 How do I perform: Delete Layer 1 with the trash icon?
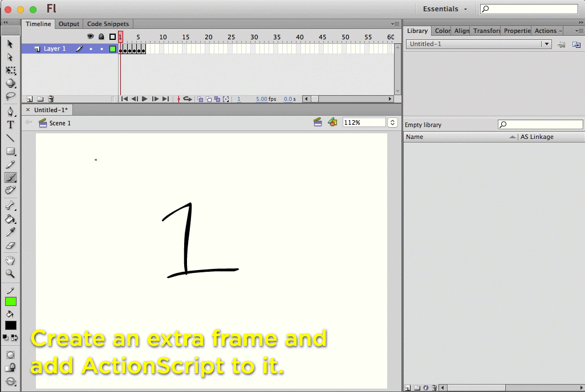pos(51,99)
